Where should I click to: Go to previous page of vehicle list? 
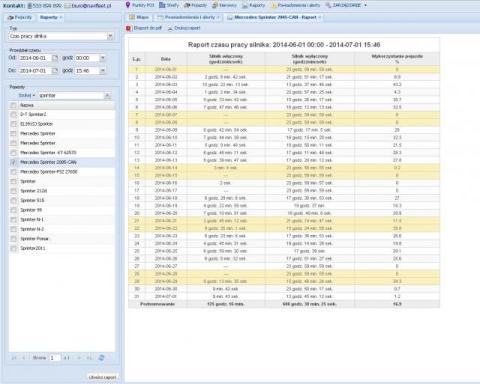tap(24, 358)
